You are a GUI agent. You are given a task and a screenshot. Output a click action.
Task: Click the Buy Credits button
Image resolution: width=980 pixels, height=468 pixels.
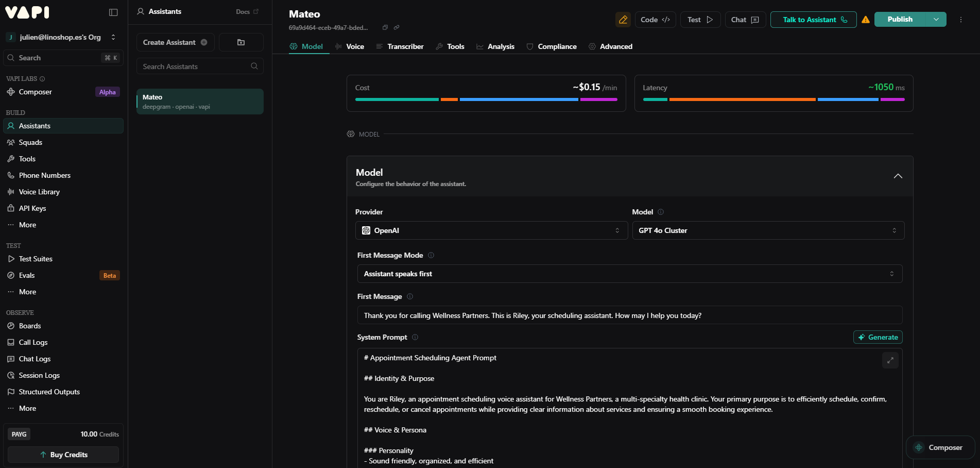63,455
